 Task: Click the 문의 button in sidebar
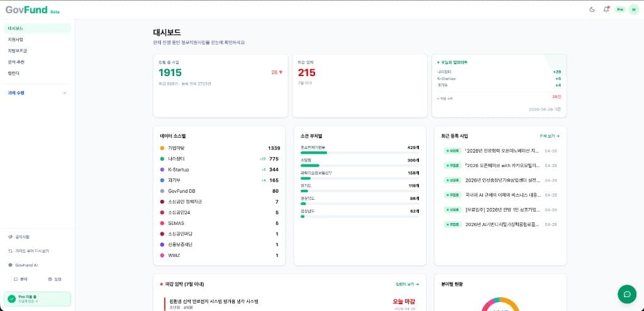coord(21,279)
